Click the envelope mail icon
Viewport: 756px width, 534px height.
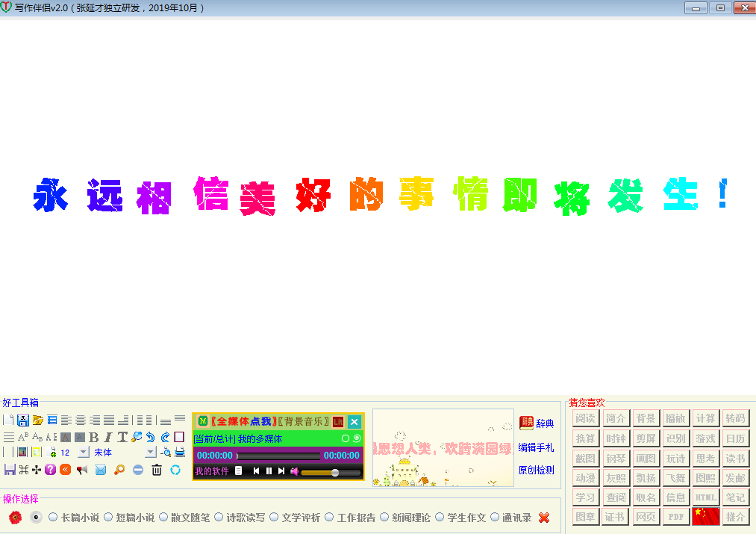tap(100, 470)
